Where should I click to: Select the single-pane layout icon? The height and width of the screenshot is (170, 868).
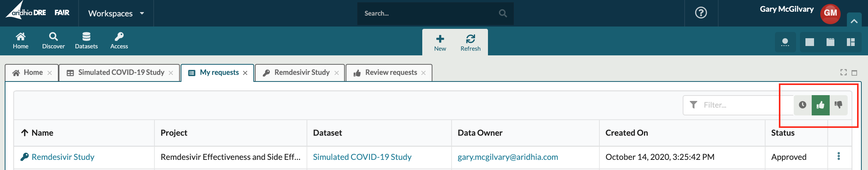click(810, 42)
